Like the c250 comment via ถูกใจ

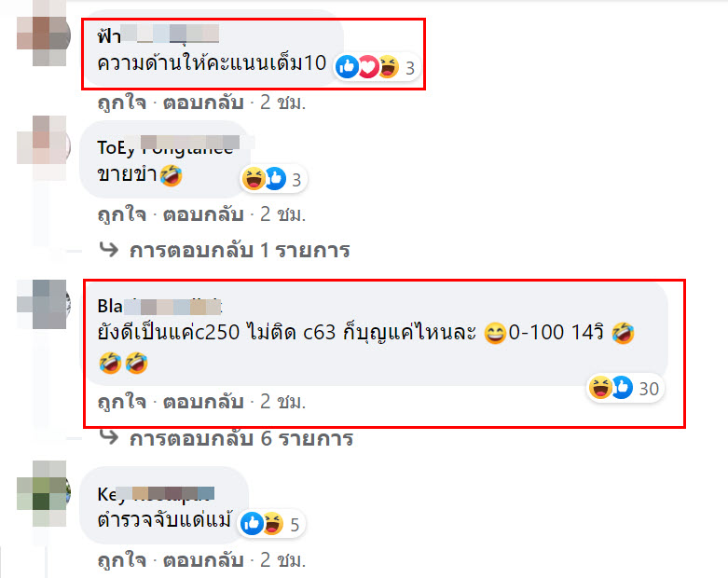coord(121,402)
